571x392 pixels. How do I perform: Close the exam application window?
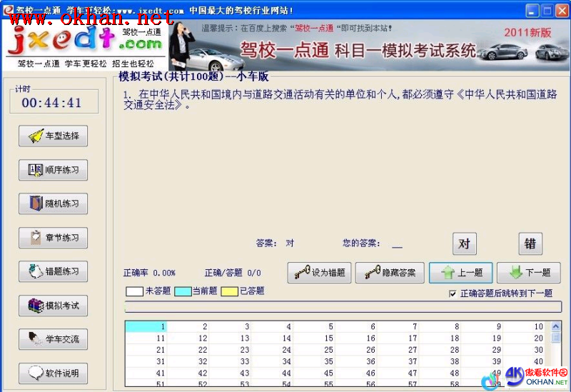562,11
